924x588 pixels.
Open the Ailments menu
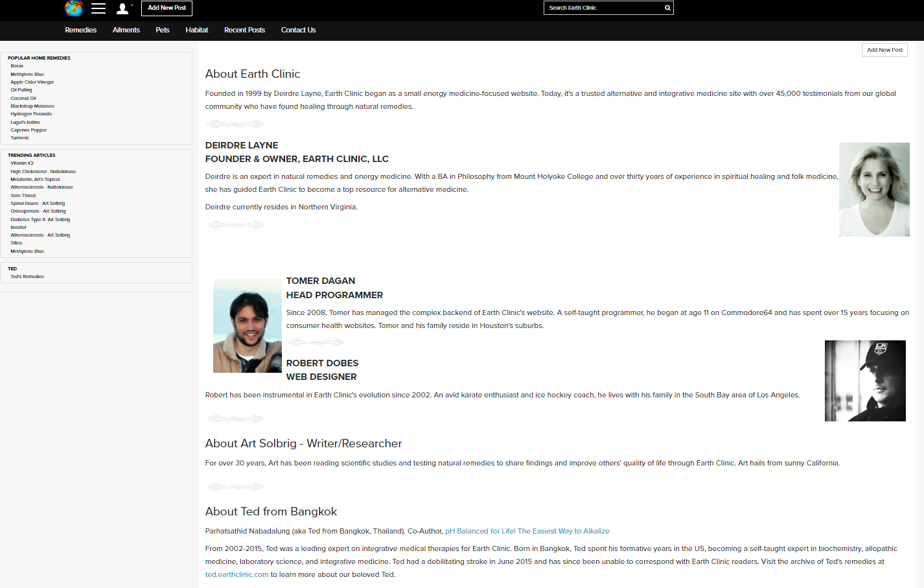coord(126,30)
